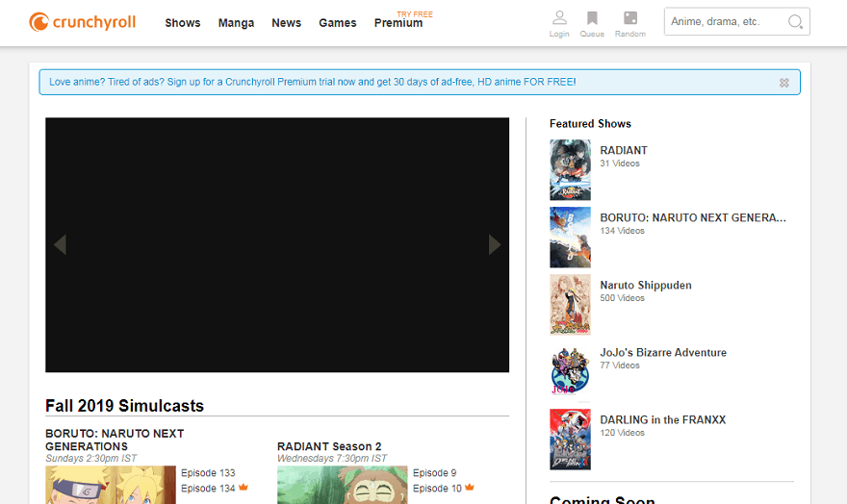
Task: Open the Games section
Action: click(338, 23)
